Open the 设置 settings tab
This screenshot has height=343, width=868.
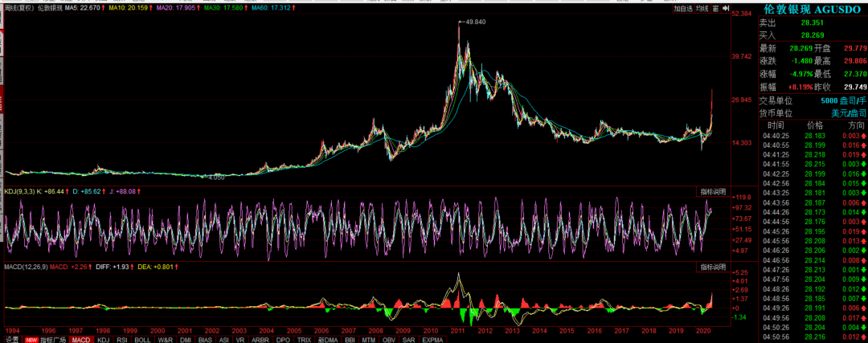[11, 339]
